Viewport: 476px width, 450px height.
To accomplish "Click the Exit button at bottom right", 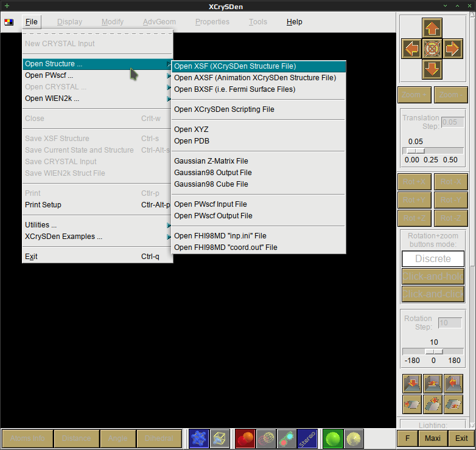I will (x=461, y=438).
